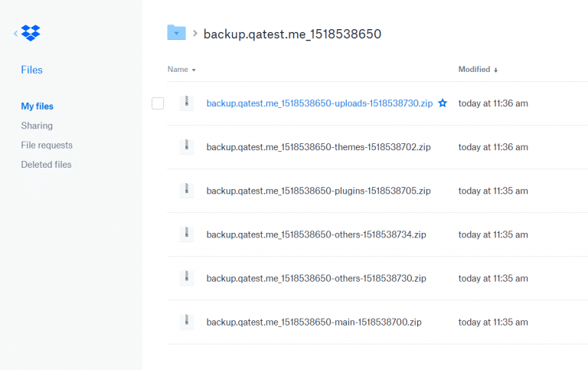Click zip icon of plugins-1518538705.zip
This screenshot has height=370, width=588.
click(x=186, y=190)
